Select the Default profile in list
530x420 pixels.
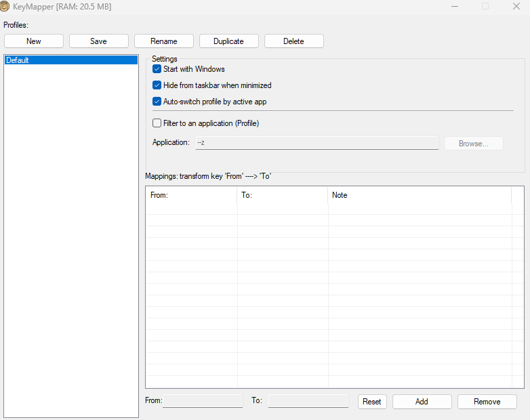(71, 60)
